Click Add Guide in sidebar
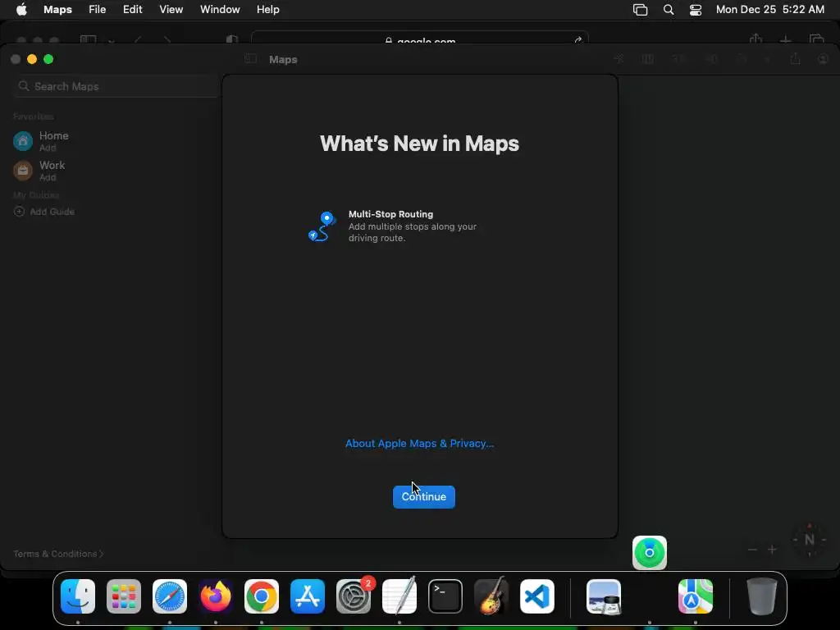840x630 pixels. (x=44, y=212)
